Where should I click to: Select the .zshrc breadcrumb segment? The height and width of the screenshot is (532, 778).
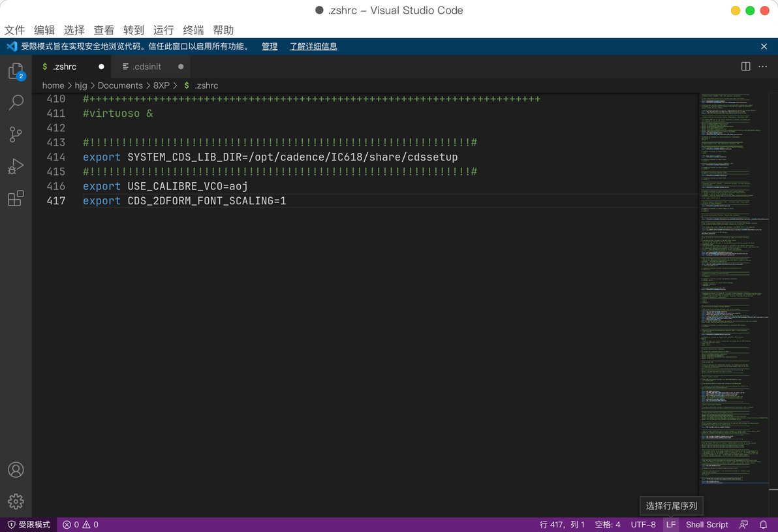pyautogui.click(x=206, y=86)
